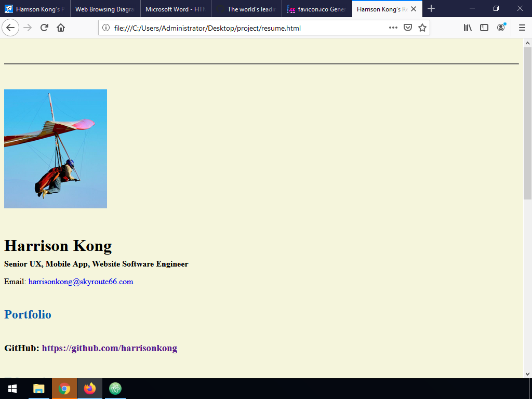Click the harrisonkong@skyroute66.com email link
Viewport: 532px width, 399px height.
coord(81,282)
